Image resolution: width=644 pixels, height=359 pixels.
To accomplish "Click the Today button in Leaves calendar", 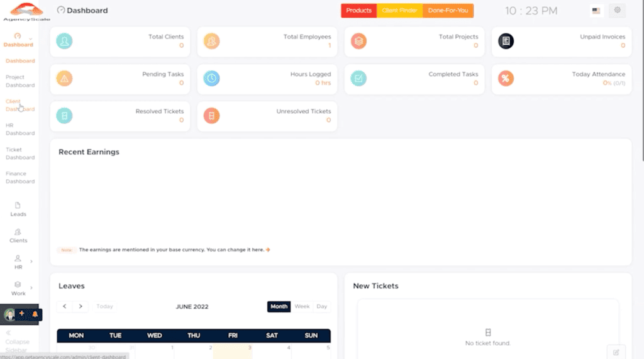I will click(x=104, y=306).
